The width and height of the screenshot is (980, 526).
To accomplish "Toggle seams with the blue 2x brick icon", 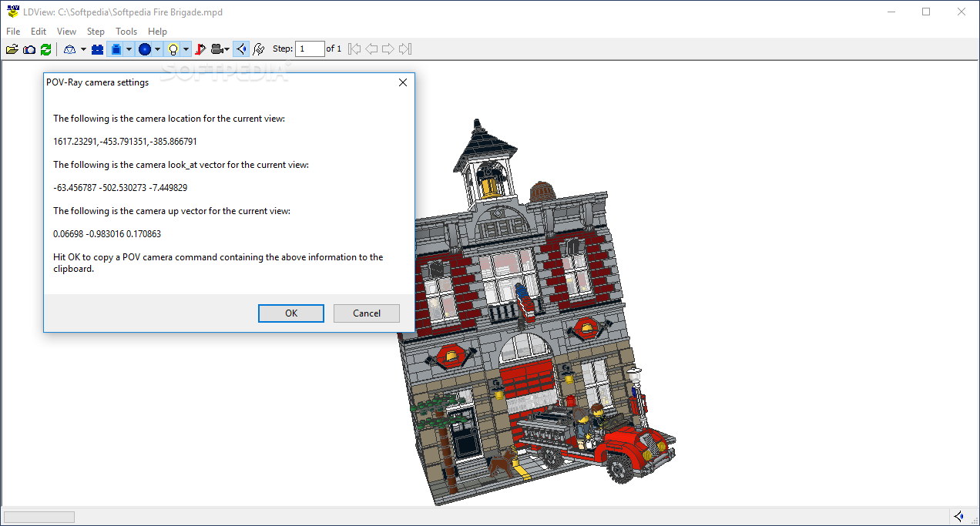I will click(97, 49).
